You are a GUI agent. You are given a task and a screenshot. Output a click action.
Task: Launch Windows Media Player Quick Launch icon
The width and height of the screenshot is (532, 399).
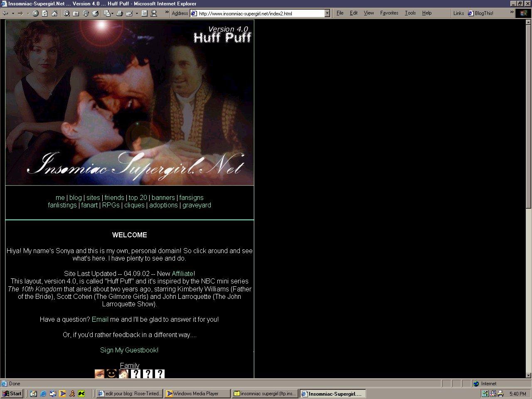[62, 394]
